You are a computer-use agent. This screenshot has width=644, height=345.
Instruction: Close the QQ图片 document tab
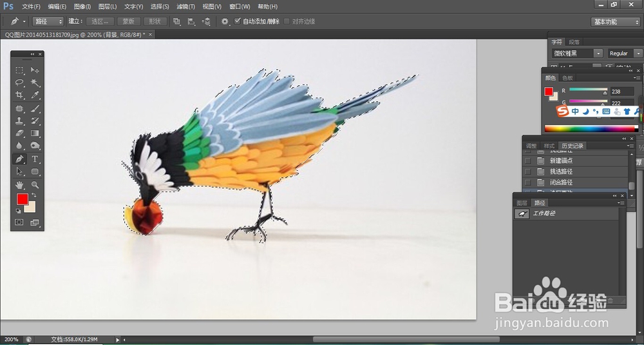[x=150, y=35]
